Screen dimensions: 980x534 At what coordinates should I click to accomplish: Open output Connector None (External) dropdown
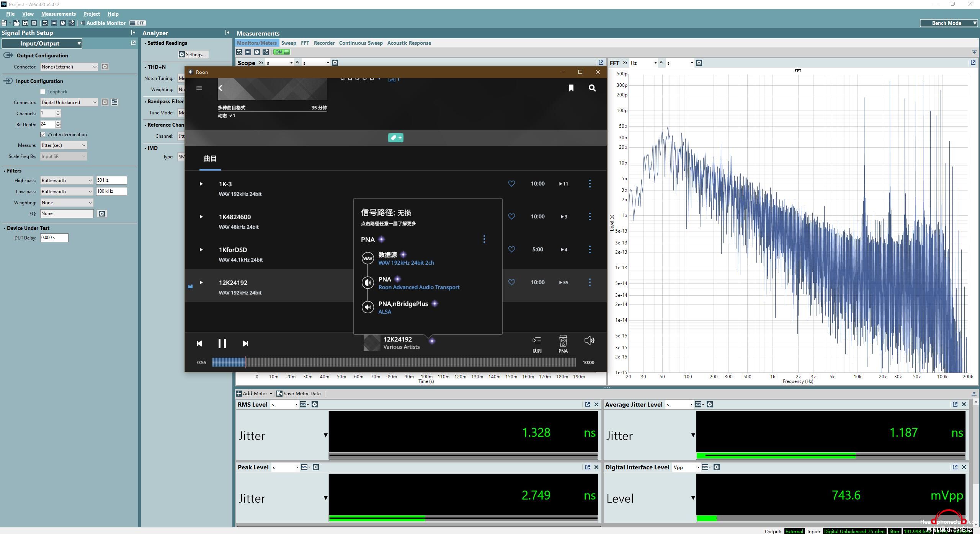pyautogui.click(x=69, y=67)
